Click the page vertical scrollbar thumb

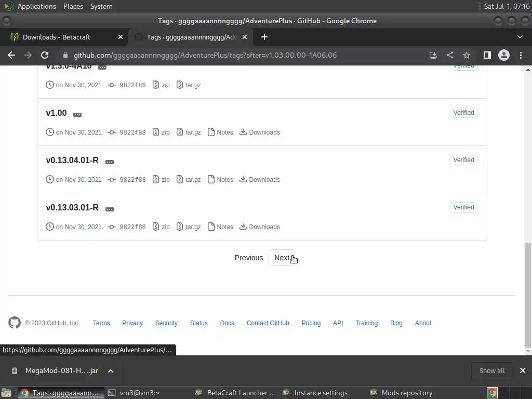(x=528, y=294)
